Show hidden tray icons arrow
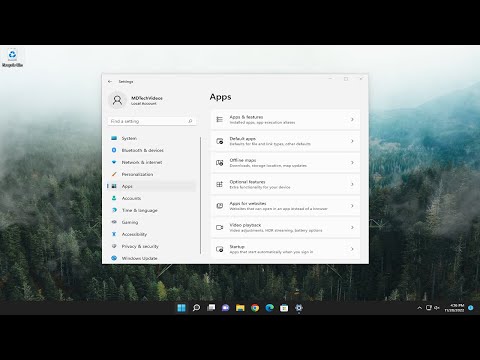 419,308
